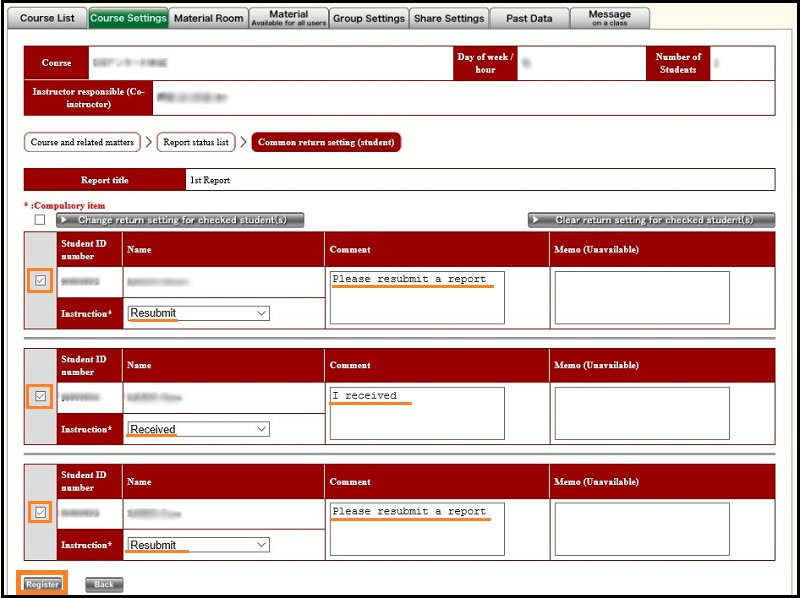Click Clear return setting for checked students
This screenshot has height=598, width=800.
[652, 220]
